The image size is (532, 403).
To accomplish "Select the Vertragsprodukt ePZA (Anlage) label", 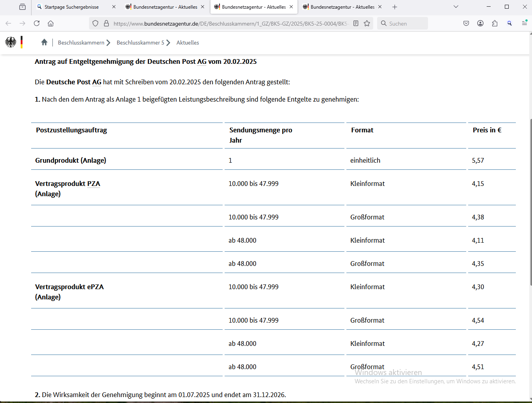I will pyautogui.click(x=69, y=292).
